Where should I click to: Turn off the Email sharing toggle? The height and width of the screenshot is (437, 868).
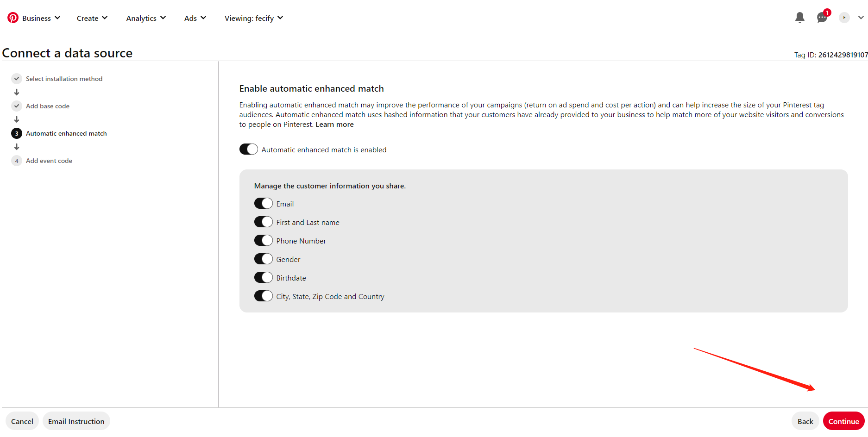pos(264,203)
